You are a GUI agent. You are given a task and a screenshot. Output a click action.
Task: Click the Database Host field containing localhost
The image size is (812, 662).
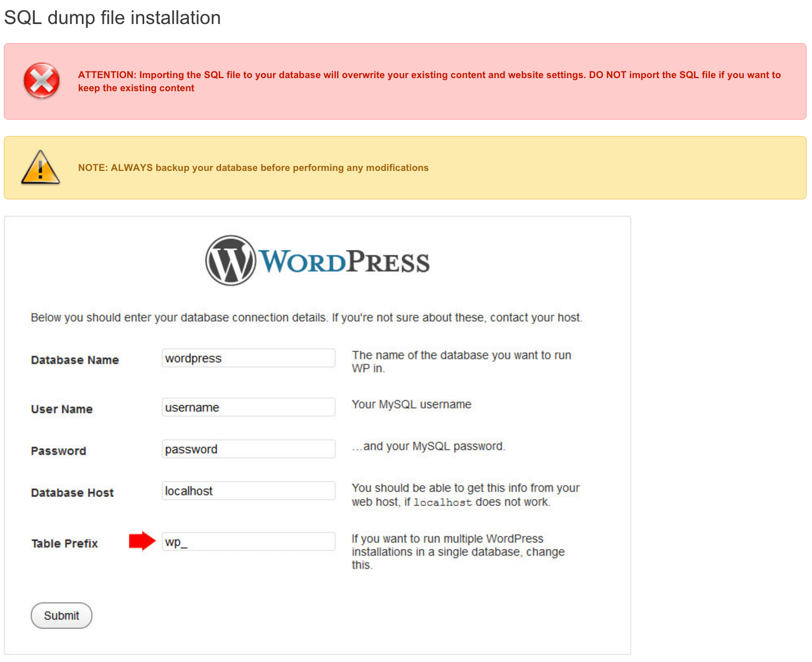point(248,491)
